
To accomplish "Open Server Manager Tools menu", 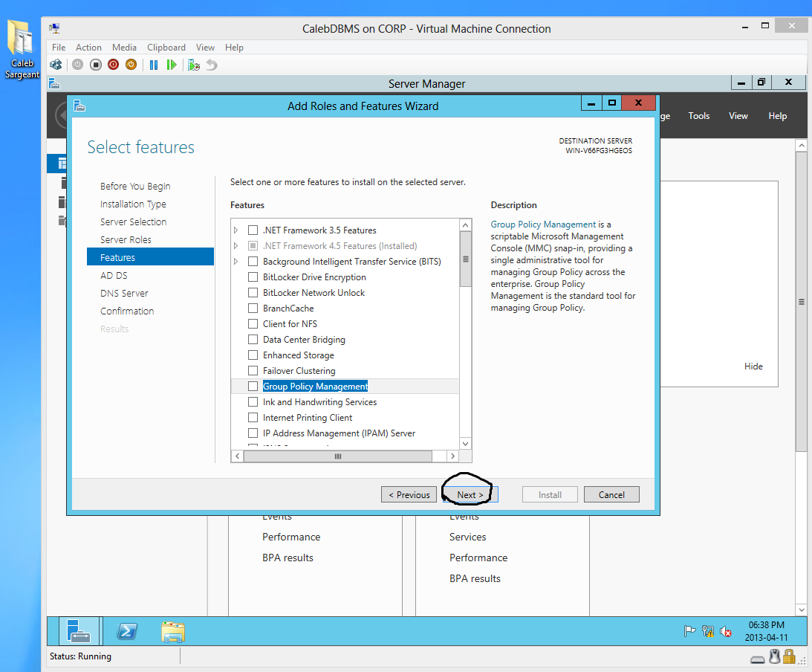I will click(698, 116).
